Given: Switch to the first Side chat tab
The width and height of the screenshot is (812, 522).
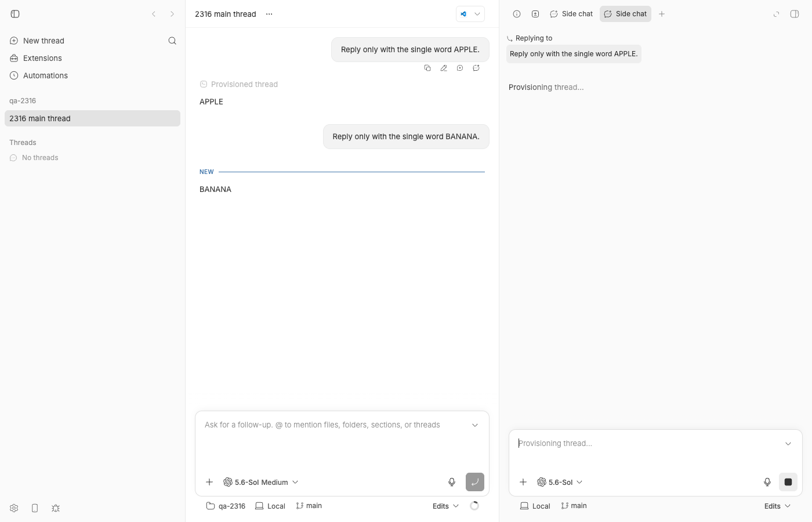Looking at the screenshot, I should 571,14.
